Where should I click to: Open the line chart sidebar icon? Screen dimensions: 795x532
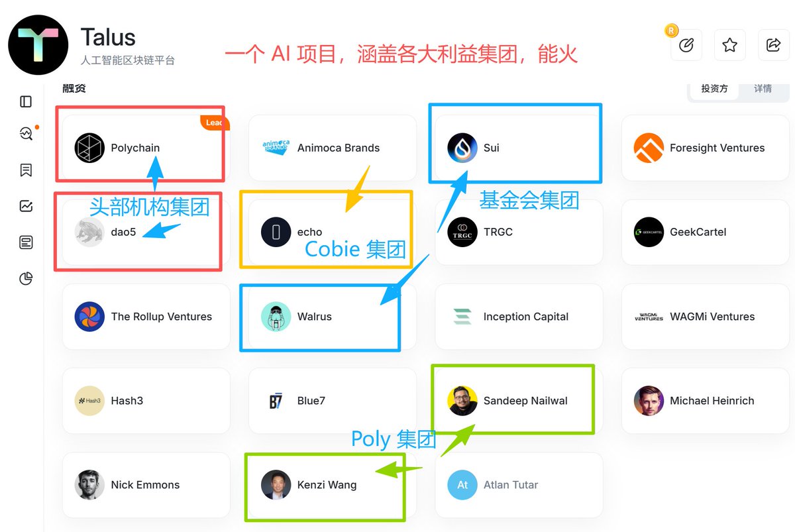pos(26,206)
